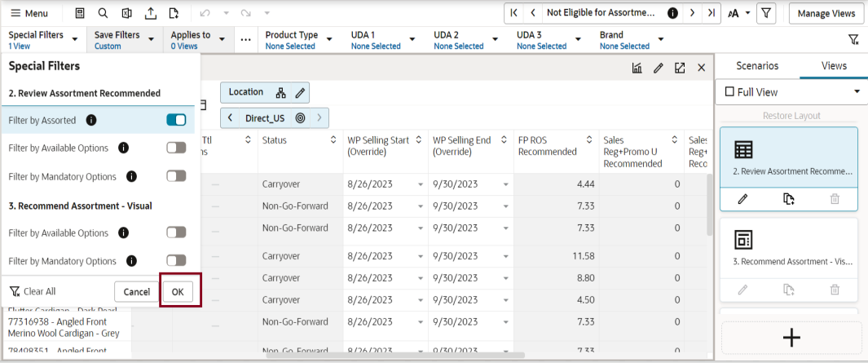Enable Filter by Mandatory Options under Recommend Assortment Visual

pyautogui.click(x=176, y=260)
